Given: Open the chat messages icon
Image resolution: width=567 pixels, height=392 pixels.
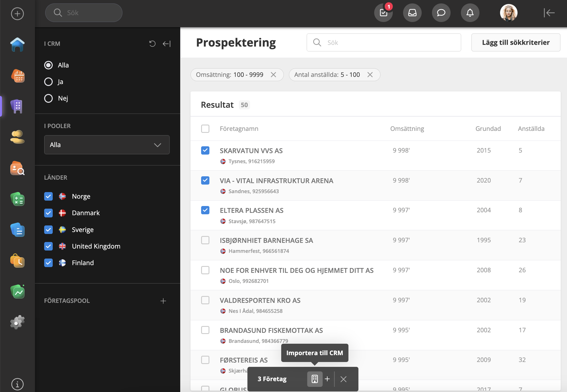Looking at the screenshot, I should [x=441, y=13].
